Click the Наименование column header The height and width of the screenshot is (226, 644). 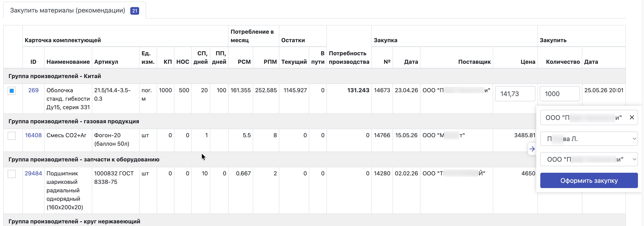[68, 62]
